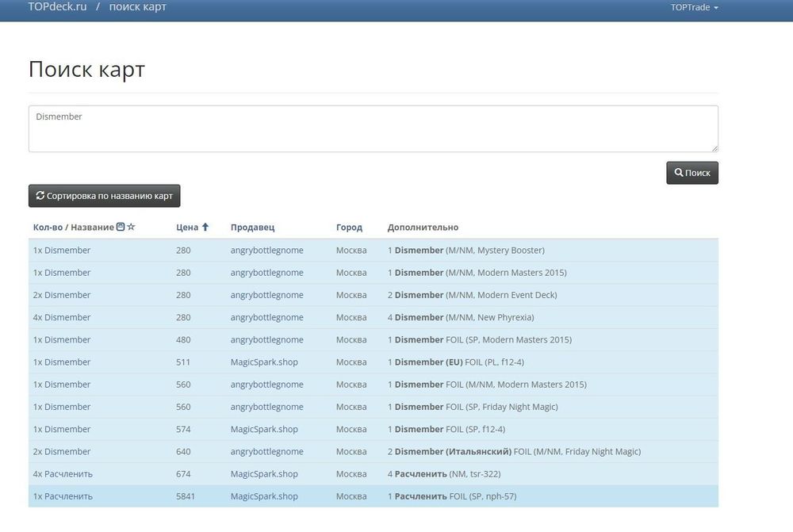
Task: Click the star icon in name header
Action: (131, 228)
